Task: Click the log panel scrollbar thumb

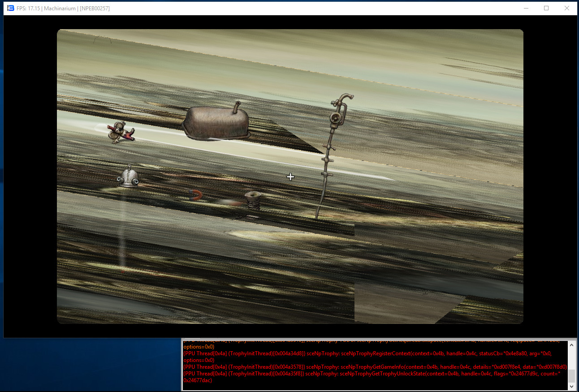Action: (x=571, y=375)
